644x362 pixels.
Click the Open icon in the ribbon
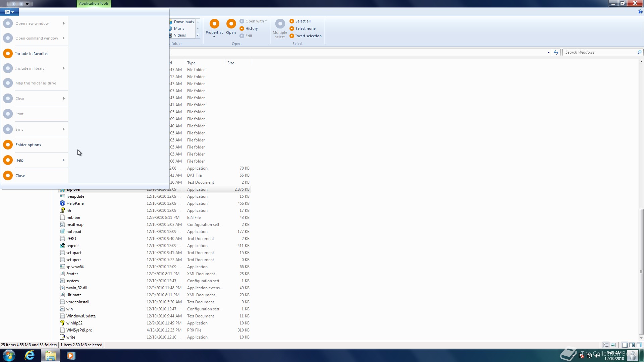coord(231,24)
